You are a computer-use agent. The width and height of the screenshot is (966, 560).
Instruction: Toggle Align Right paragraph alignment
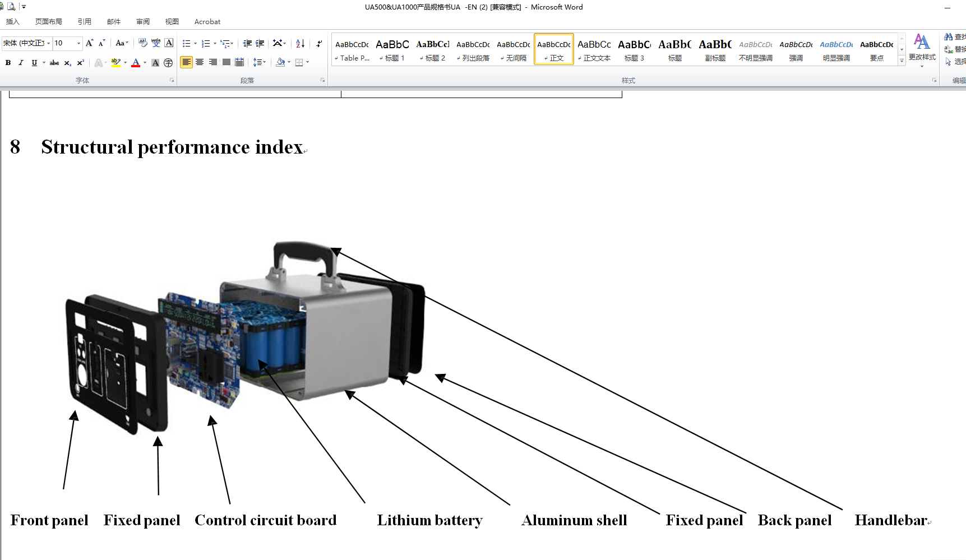(x=213, y=62)
